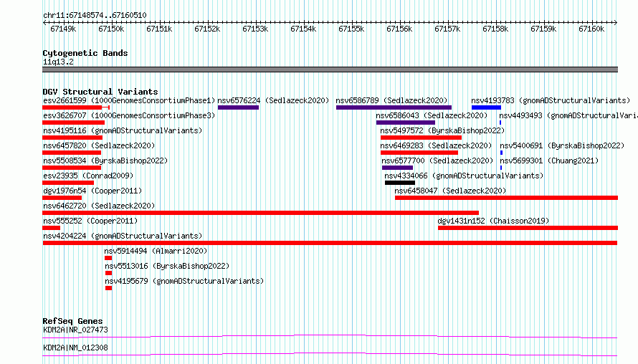Open nsv5699301 (Chuang2021) label
This screenshot has height=364, width=638.
click(x=549, y=161)
